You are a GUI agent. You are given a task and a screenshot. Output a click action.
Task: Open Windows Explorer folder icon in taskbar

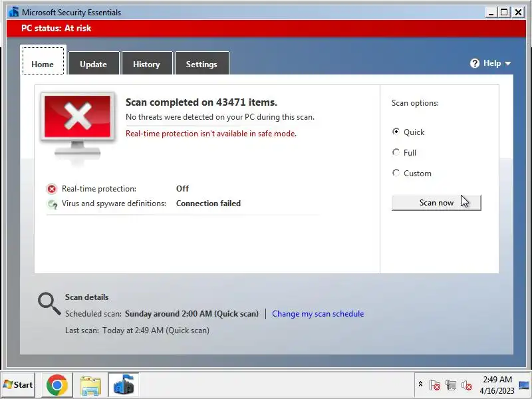coord(90,386)
